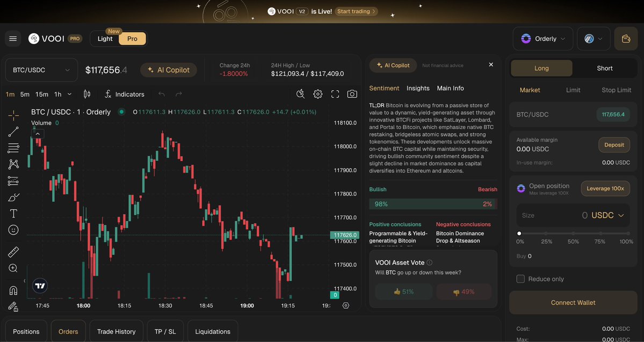Select the Long position side
Image resolution: width=644 pixels, height=342 pixels.
[541, 68]
